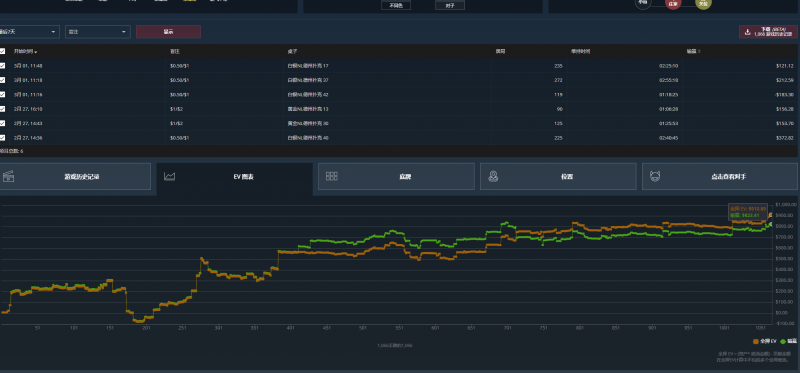Uncheck the session row 2月 27, 16:10

pos(3,109)
